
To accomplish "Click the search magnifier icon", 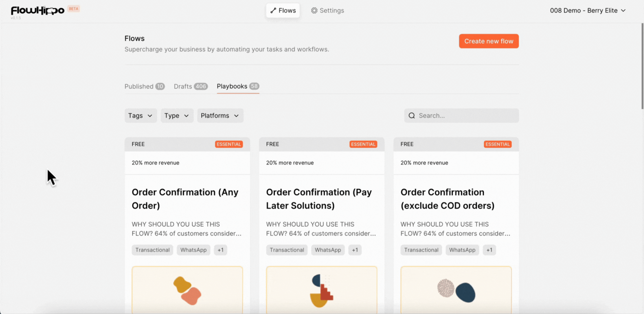I will [x=412, y=116].
